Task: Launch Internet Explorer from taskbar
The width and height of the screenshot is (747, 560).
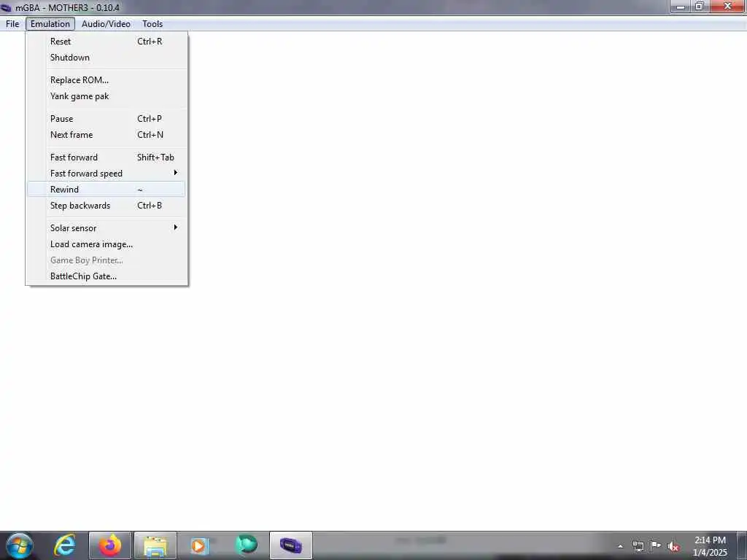Action: point(65,545)
